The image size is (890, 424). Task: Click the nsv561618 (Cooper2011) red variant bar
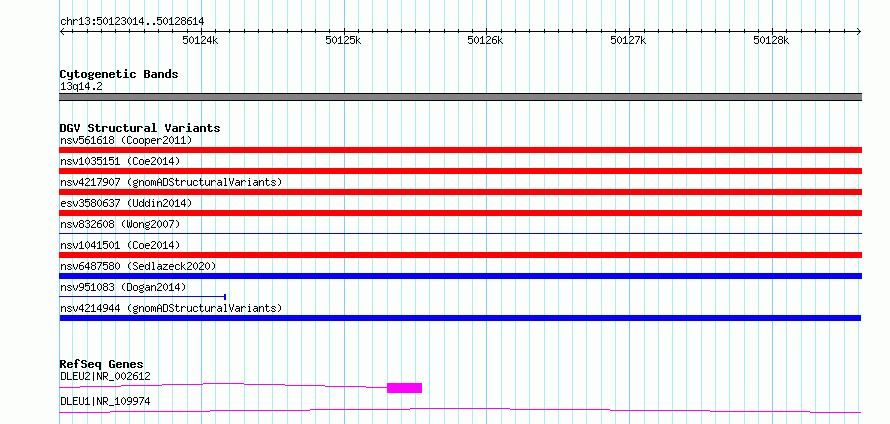coord(460,150)
